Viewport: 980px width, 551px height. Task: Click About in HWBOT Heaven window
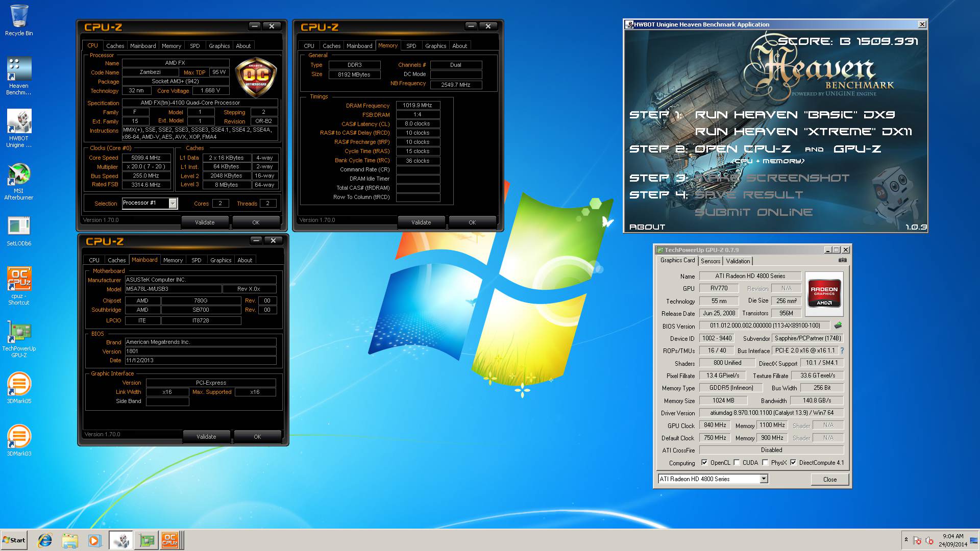point(647,227)
